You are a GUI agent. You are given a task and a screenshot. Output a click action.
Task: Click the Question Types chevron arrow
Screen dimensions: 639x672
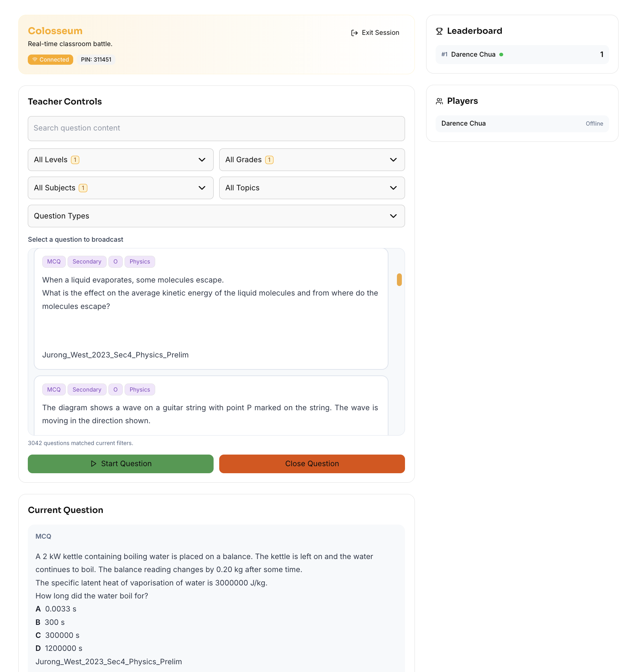click(x=393, y=216)
